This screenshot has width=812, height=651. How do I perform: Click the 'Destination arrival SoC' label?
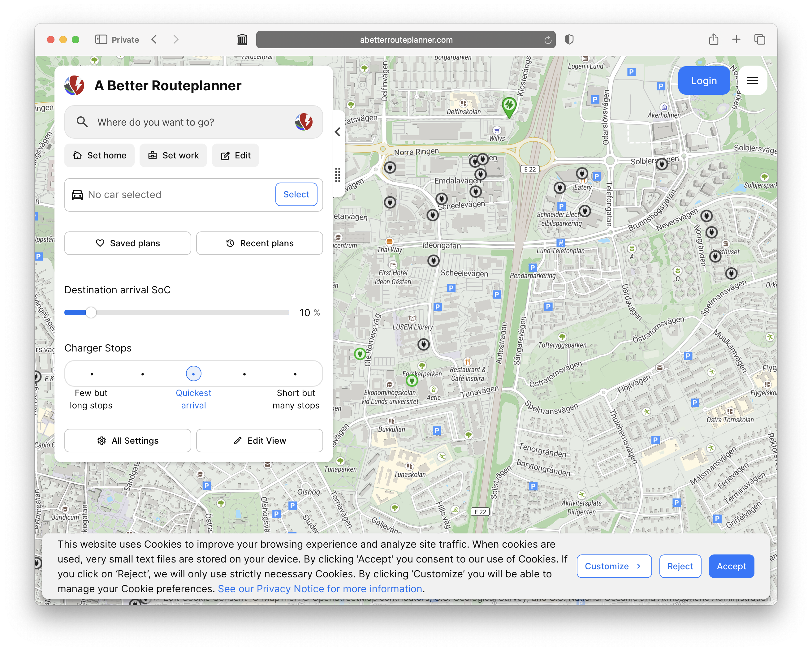coord(118,290)
